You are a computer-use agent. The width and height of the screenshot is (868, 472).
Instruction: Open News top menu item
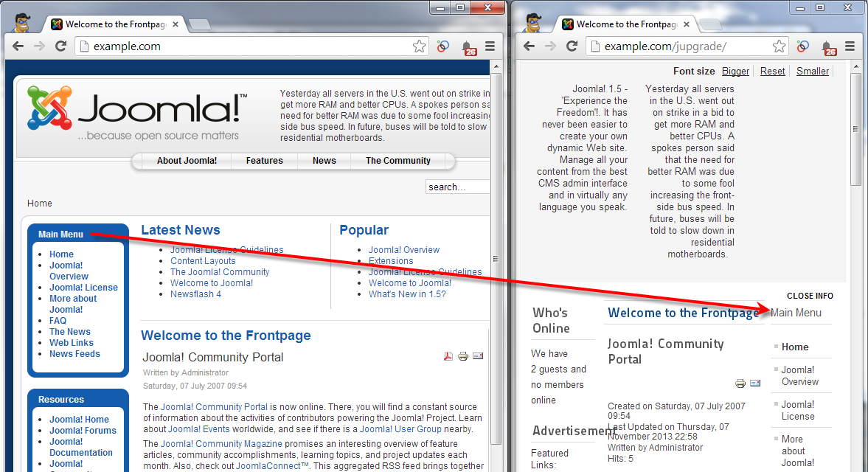pos(324,161)
